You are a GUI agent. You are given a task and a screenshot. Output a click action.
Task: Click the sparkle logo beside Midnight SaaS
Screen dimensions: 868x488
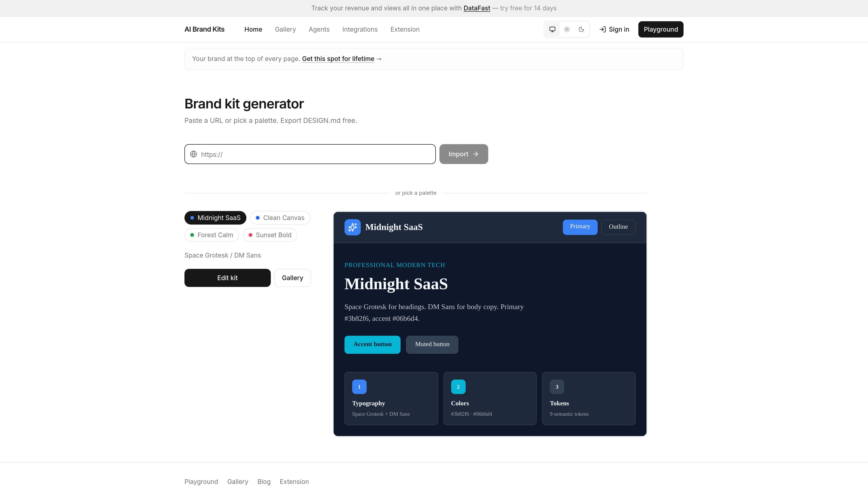tap(352, 227)
